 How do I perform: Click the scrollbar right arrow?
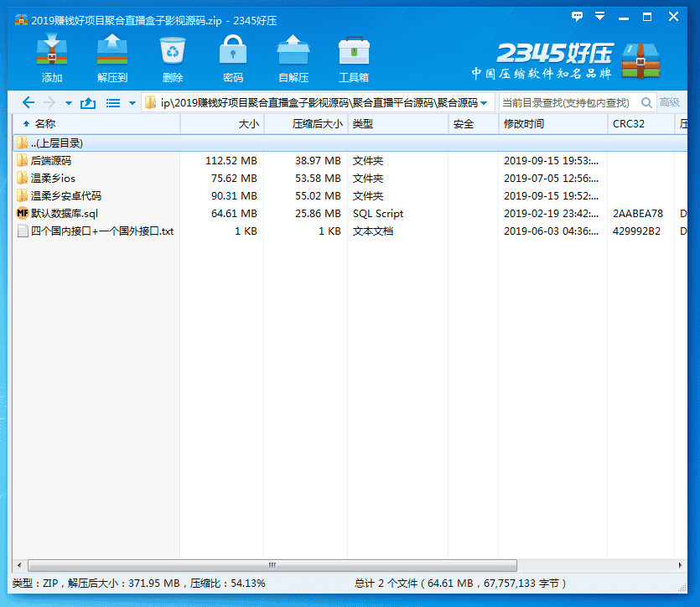pos(680,565)
